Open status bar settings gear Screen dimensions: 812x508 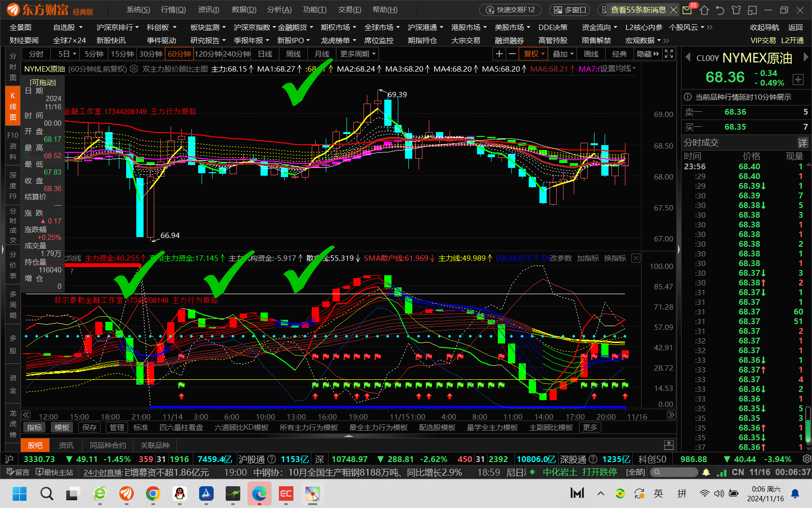coord(807,459)
